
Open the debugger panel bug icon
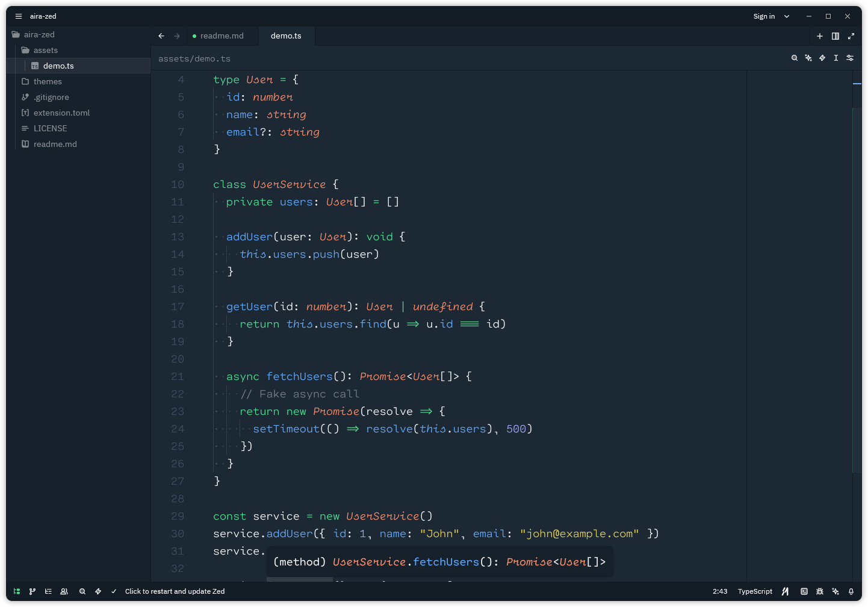820,591
